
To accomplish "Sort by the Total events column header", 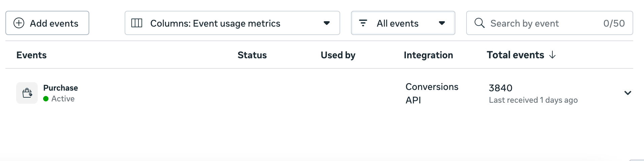I will [x=515, y=55].
